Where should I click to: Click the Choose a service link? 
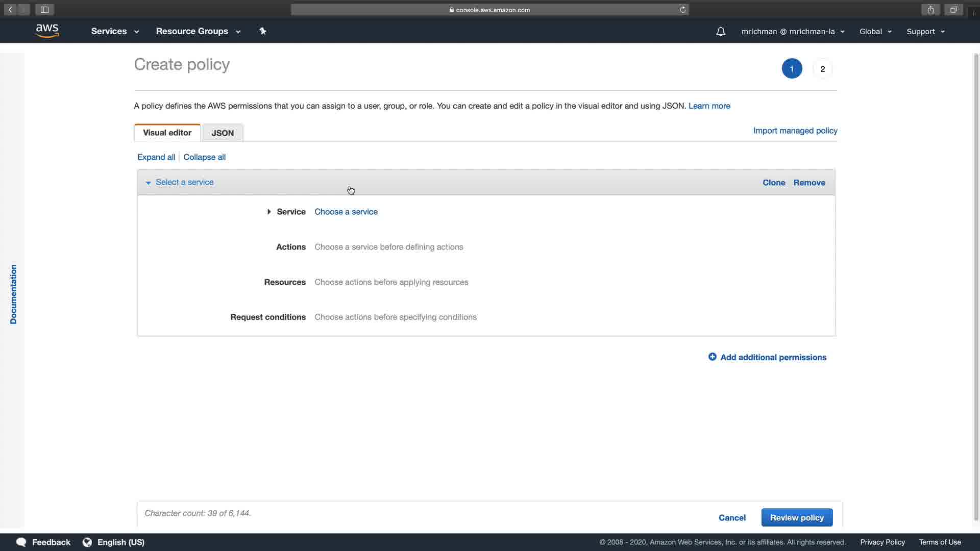tap(346, 212)
